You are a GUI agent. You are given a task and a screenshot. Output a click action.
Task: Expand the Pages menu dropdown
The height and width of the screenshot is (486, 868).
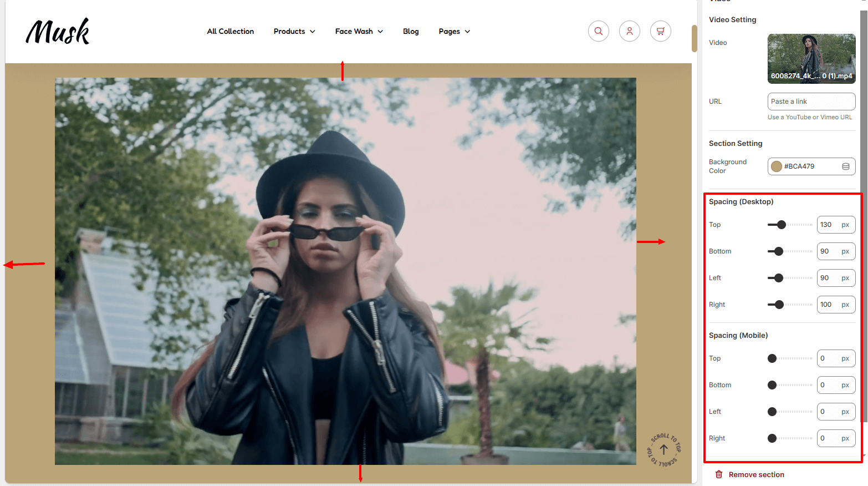(x=455, y=32)
